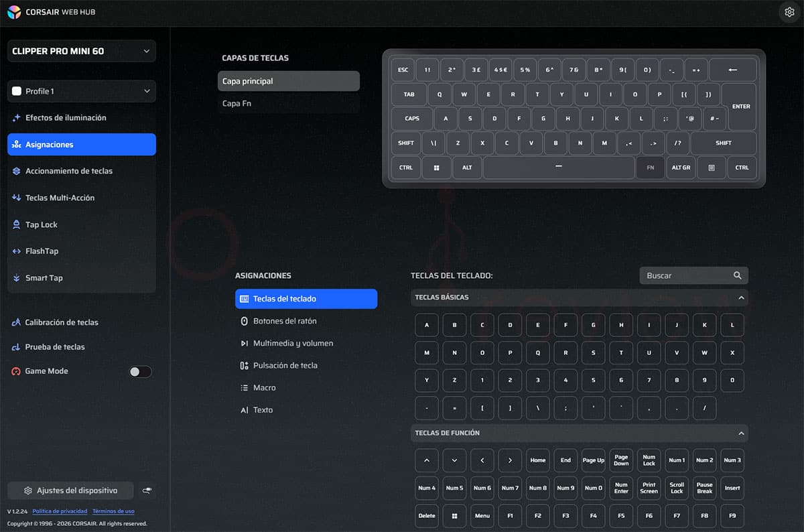The height and width of the screenshot is (532, 804).
Task: Select the CAPS key on keyboard preview
Action: 412,119
